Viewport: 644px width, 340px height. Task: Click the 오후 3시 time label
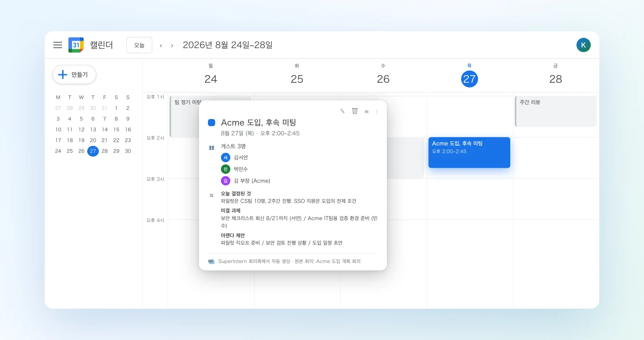coord(156,179)
